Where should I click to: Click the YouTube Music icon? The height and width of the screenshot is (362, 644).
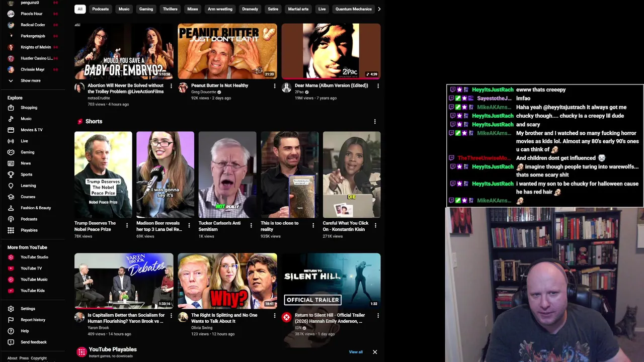11,279
